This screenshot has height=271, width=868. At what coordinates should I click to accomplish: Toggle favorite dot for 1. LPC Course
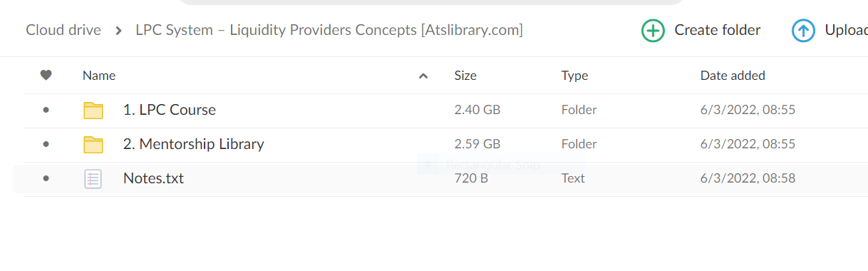click(x=46, y=110)
